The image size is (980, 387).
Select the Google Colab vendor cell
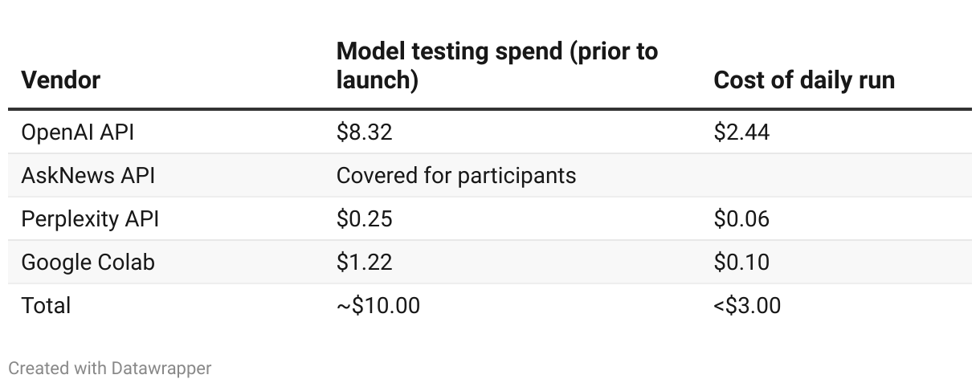point(88,262)
